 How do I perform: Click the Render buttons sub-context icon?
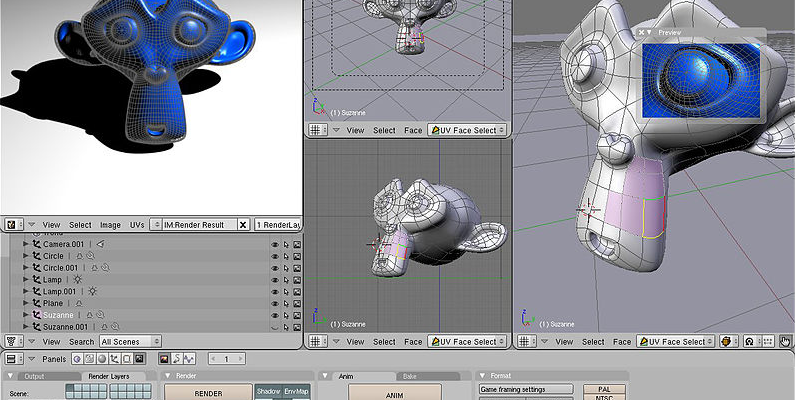click(164, 359)
